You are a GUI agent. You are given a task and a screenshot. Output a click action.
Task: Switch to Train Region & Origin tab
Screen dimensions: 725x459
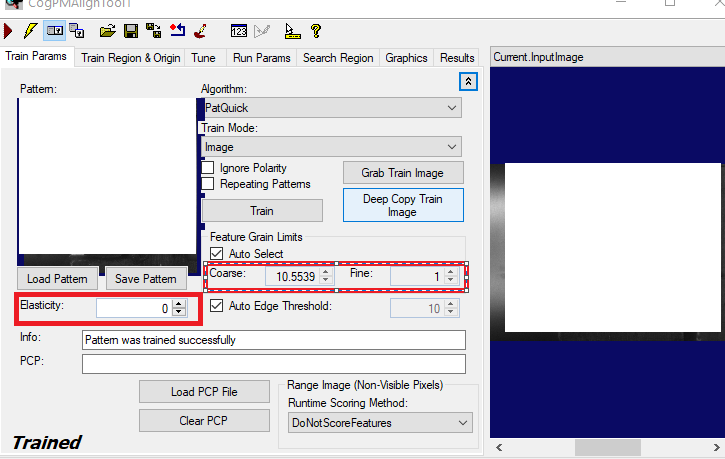click(130, 58)
